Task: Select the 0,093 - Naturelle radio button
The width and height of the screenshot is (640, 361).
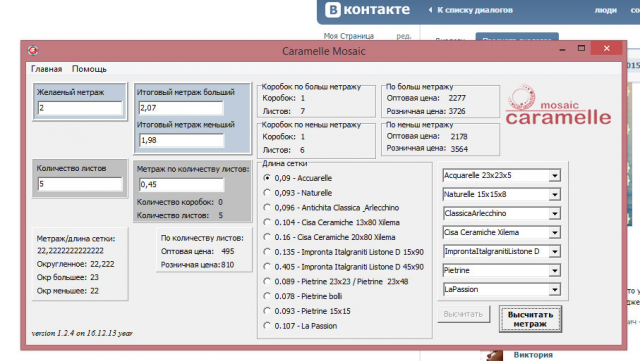Action: click(x=267, y=192)
